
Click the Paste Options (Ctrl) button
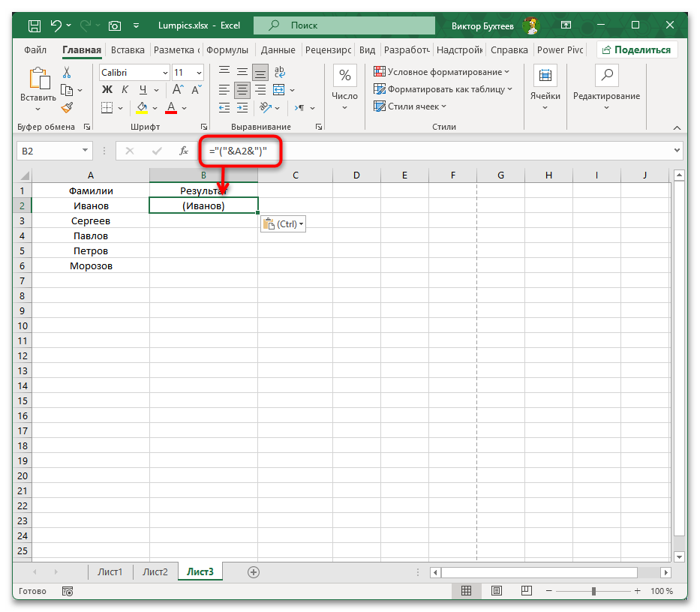tap(283, 224)
